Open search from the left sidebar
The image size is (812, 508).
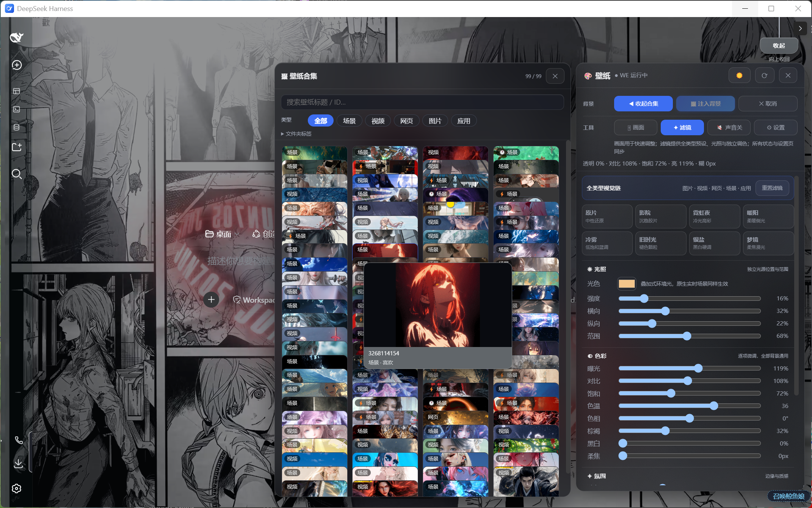(17, 174)
